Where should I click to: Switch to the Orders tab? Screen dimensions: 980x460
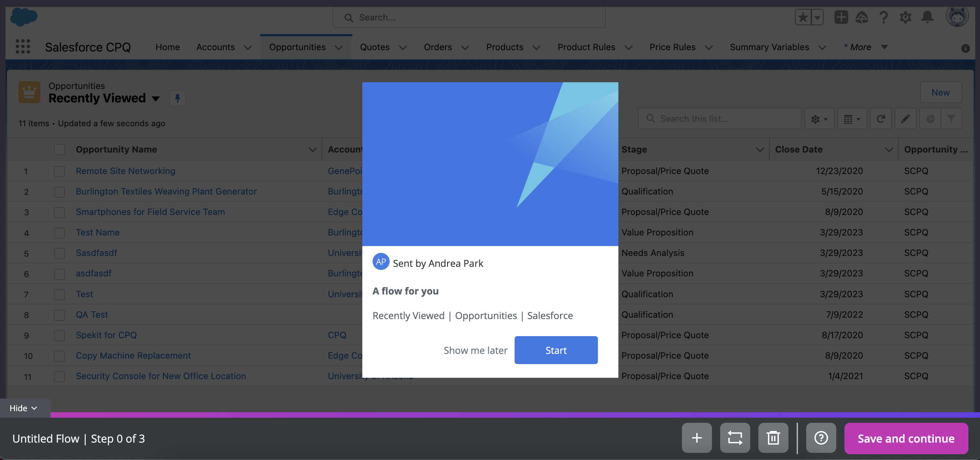click(x=438, y=47)
